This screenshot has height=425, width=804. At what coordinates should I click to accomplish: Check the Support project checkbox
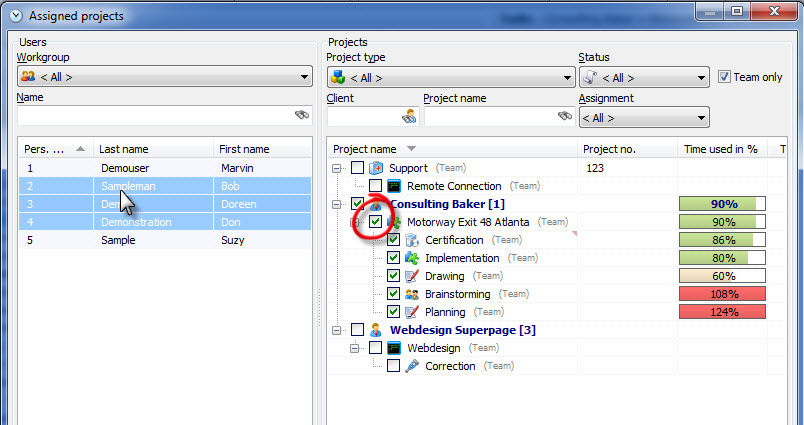coord(358,168)
